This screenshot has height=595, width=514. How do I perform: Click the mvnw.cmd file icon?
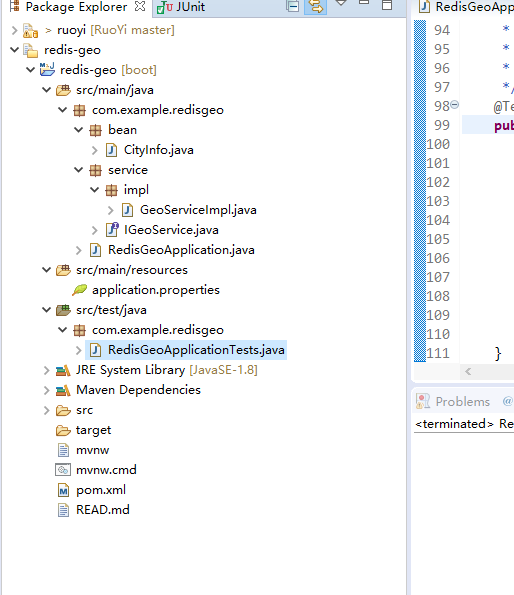click(x=63, y=470)
